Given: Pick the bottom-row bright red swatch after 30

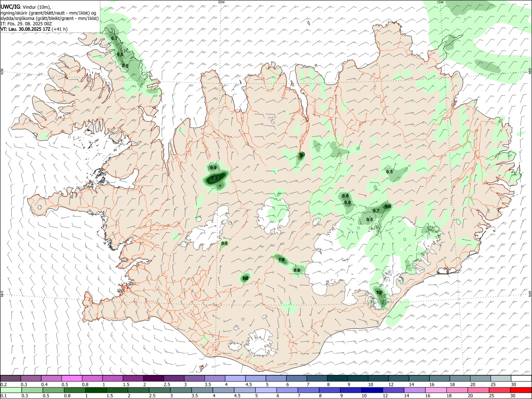Looking at the screenshot, I should pyautogui.click(x=521, y=390).
